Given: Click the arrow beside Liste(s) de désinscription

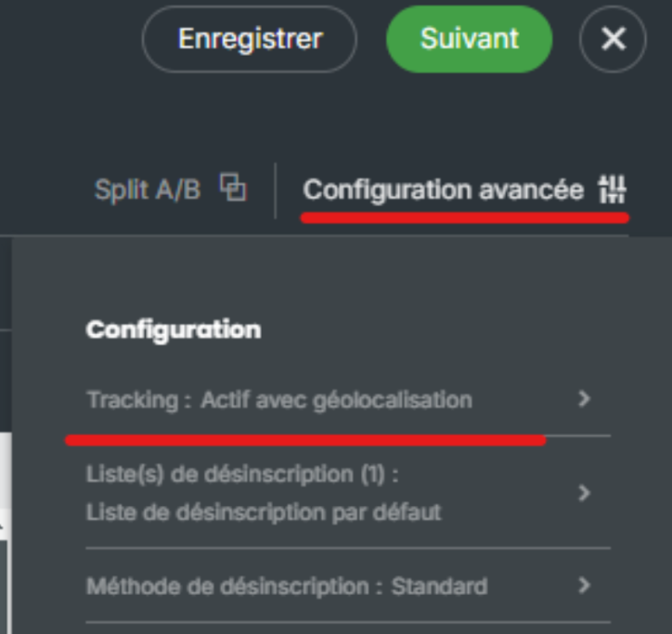Looking at the screenshot, I should pos(584,493).
